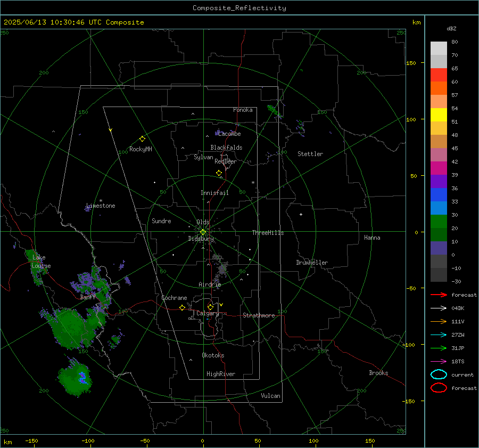Click the cyan 27ZW arrow icon

click(x=439, y=335)
